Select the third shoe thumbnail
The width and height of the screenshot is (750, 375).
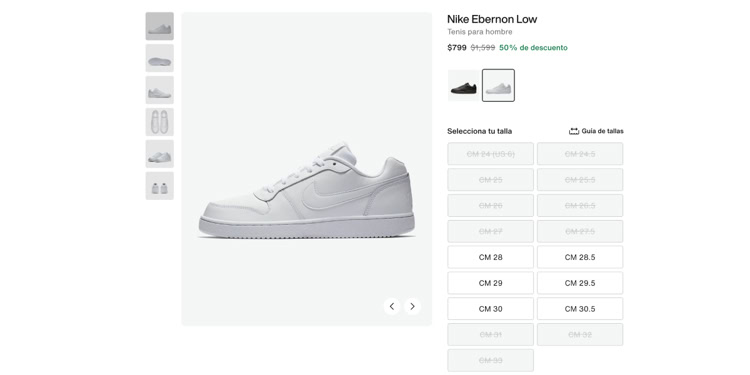[x=160, y=90]
